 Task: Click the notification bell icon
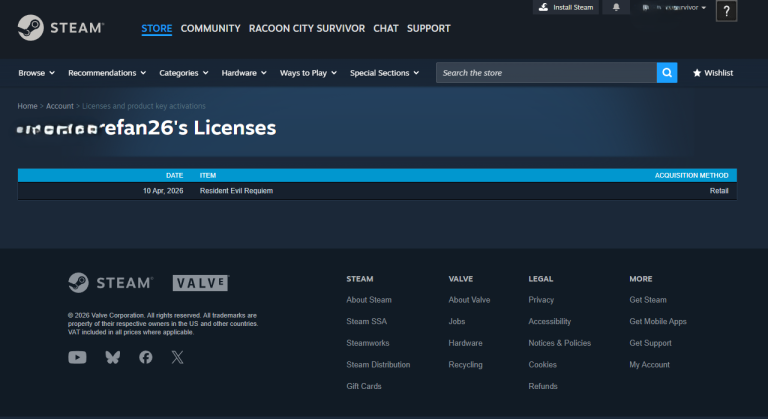tap(616, 8)
